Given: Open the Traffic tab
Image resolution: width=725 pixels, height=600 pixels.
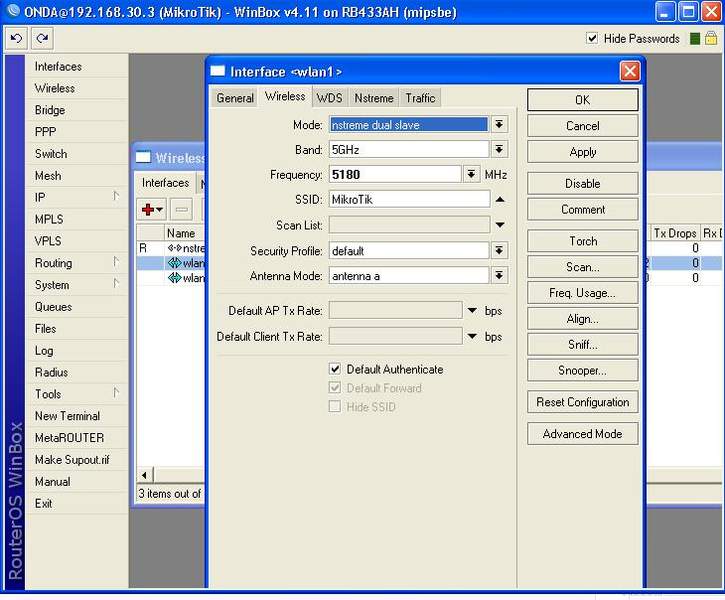Looking at the screenshot, I should point(420,98).
